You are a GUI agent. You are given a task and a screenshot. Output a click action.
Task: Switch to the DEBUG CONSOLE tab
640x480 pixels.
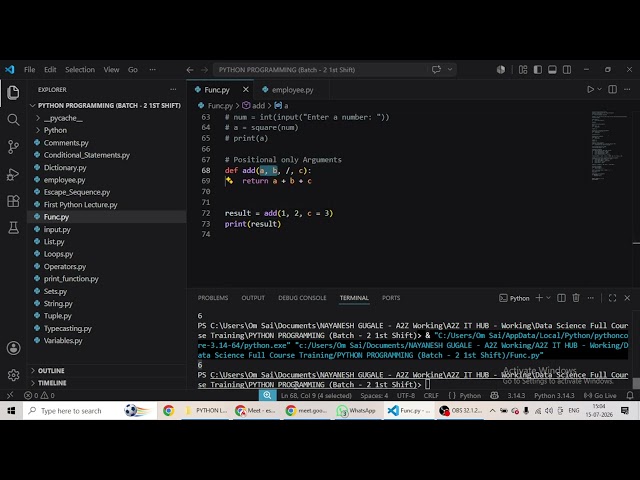302,298
